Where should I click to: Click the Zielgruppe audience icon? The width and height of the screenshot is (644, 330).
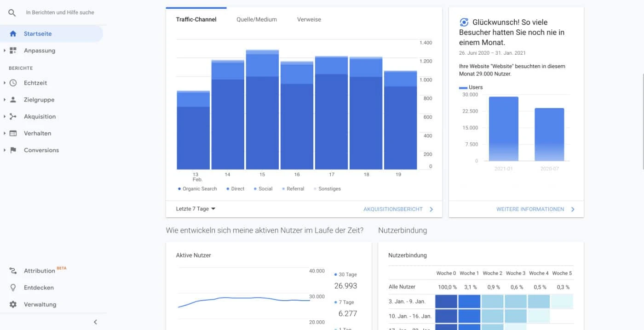pyautogui.click(x=13, y=100)
